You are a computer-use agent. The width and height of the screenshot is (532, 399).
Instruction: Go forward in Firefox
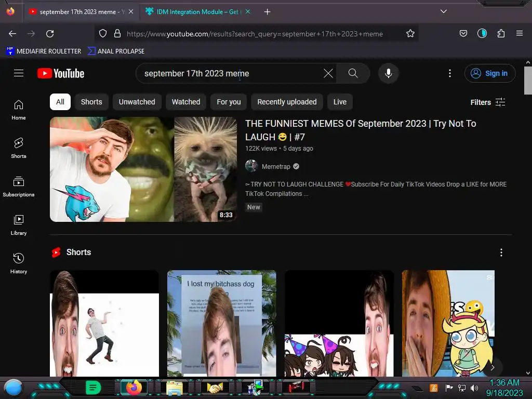point(31,34)
